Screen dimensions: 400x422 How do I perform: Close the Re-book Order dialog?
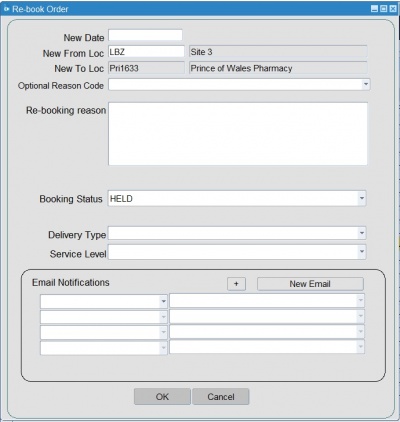[x=393, y=9]
